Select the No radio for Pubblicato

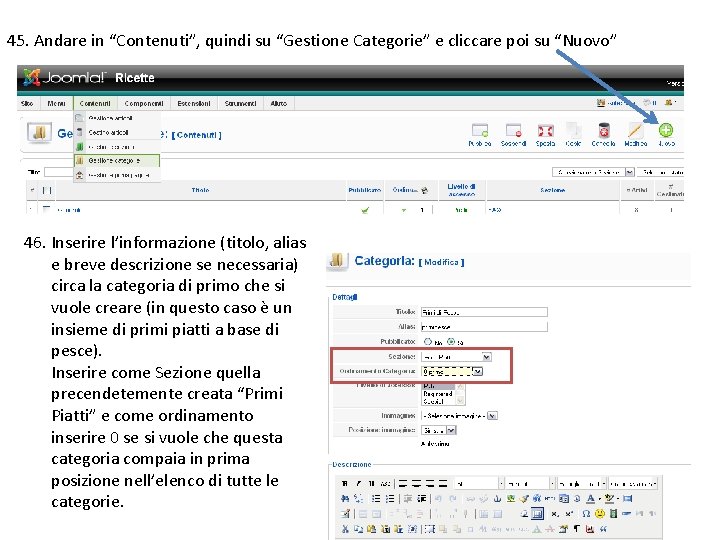pyautogui.click(x=428, y=342)
